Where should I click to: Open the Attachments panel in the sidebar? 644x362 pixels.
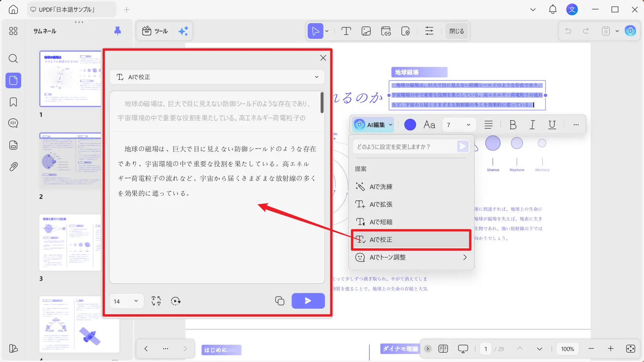coord(13,166)
